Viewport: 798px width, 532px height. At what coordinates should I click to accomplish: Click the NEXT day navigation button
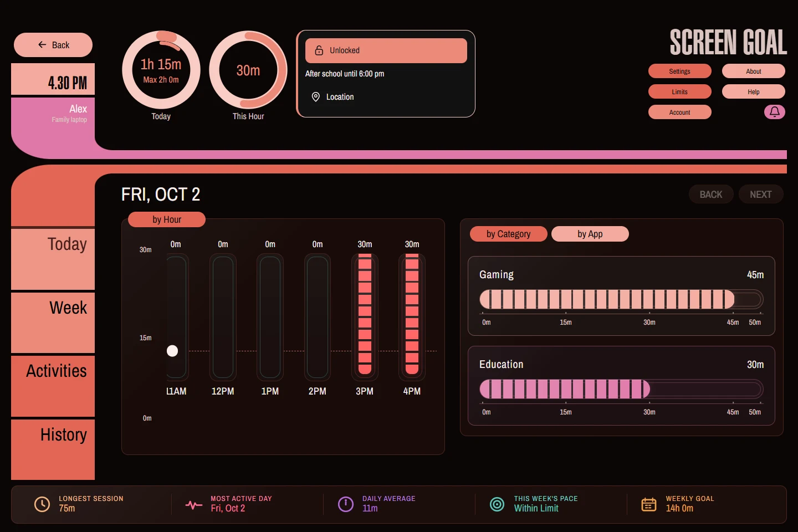point(761,194)
